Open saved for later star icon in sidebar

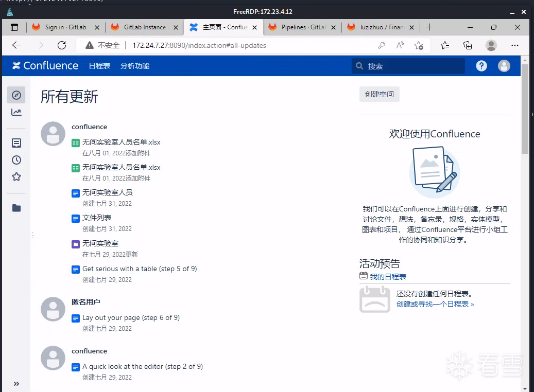(16, 176)
